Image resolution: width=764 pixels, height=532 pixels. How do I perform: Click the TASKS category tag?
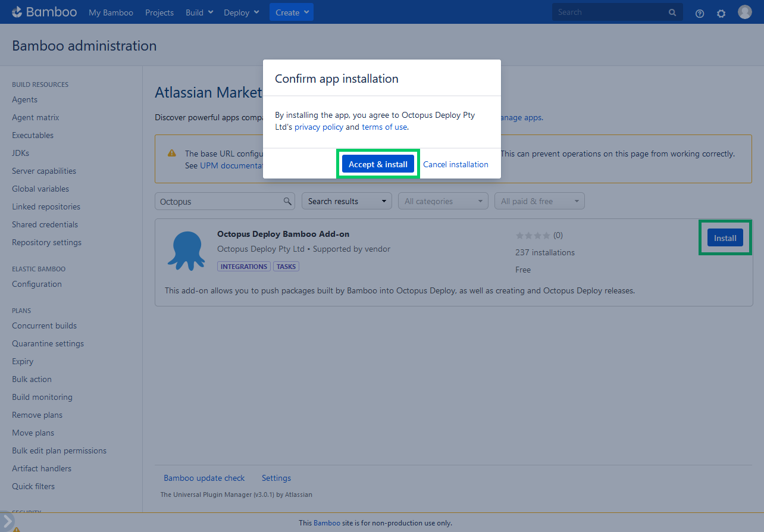tap(286, 267)
